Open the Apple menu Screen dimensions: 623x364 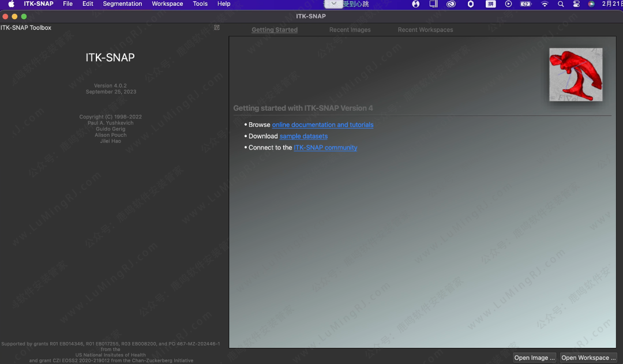[11, 4]
